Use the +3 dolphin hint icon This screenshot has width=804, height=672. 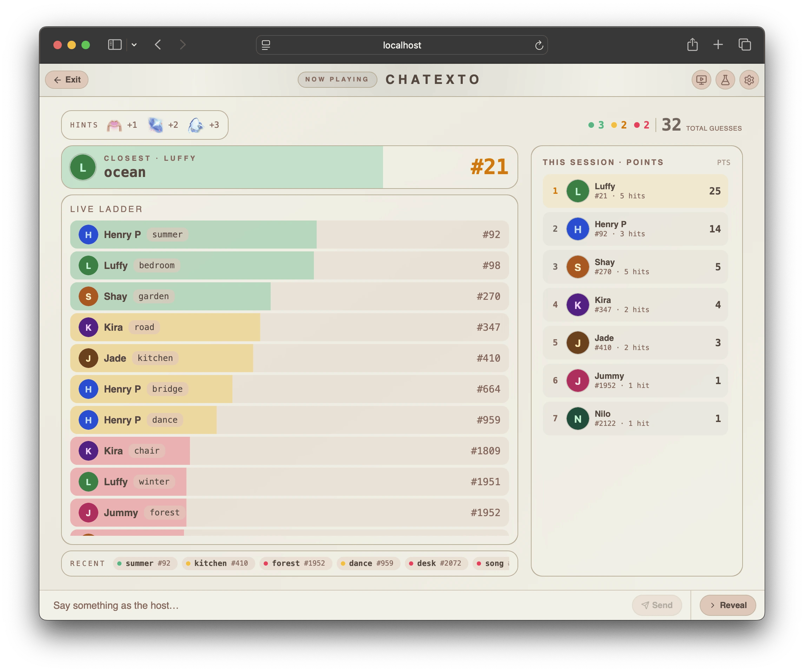tap(196, 125)
